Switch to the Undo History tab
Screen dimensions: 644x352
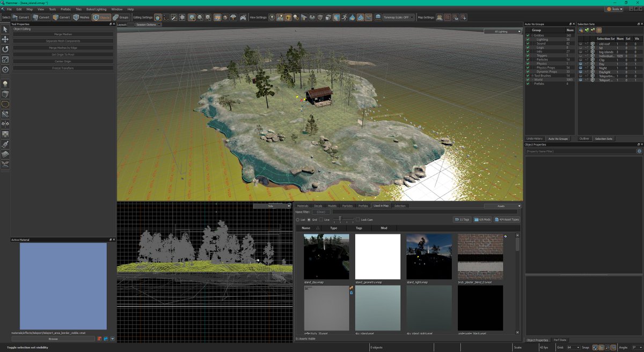(535, 139)
